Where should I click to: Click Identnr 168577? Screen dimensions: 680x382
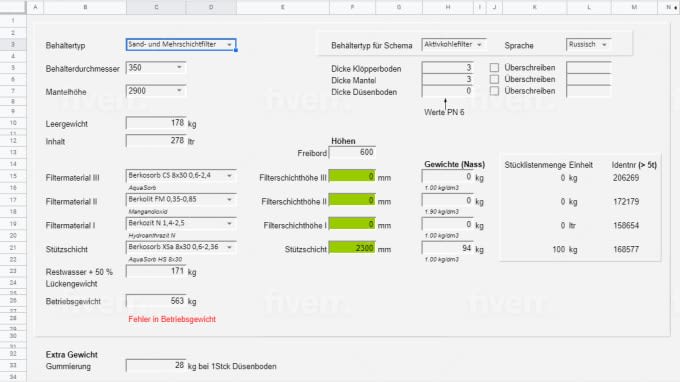626,249
